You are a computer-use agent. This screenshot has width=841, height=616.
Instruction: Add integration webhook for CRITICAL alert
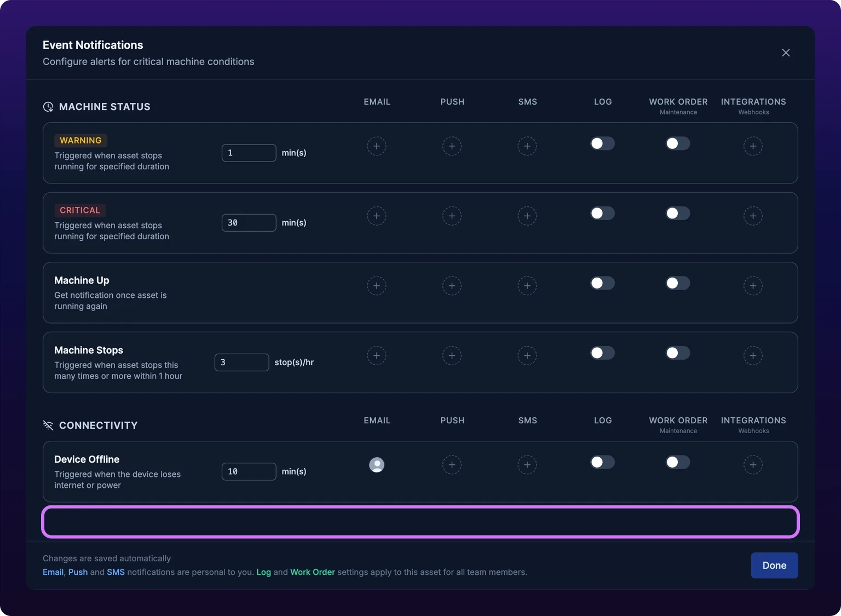tap(753, 216)
